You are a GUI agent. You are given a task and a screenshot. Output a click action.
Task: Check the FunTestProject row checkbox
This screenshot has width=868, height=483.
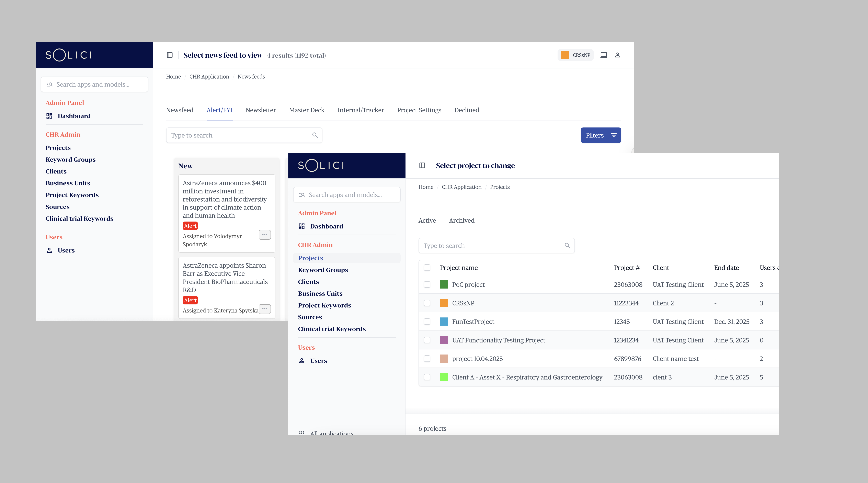coord(427,322)
